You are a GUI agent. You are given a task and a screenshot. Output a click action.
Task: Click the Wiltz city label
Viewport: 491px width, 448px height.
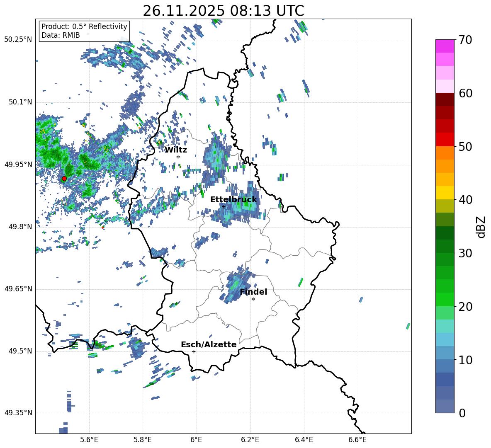point(176,150)
